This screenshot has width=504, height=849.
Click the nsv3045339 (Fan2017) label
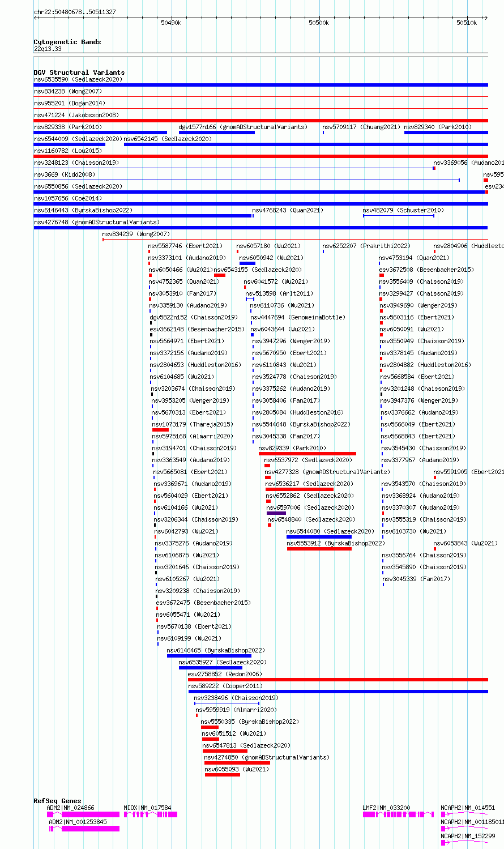click(x=416, y=579)
